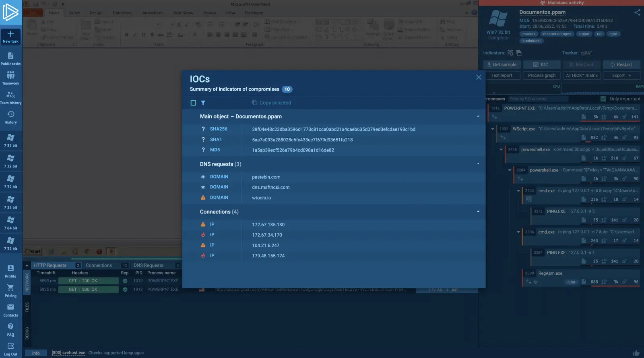Open the Pricing page

[11, 291]
